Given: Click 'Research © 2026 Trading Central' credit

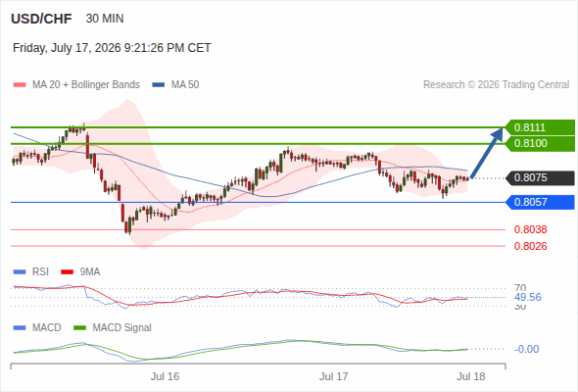Looking at the screenshot, I should pyautogui.click(x=496, y=85).
